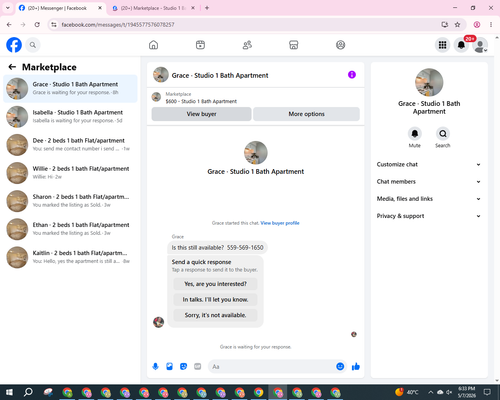Open Isabella Studio 1 Bath Apartment conversation
This screenshot has height=400, width=500.
coord(70,117)
